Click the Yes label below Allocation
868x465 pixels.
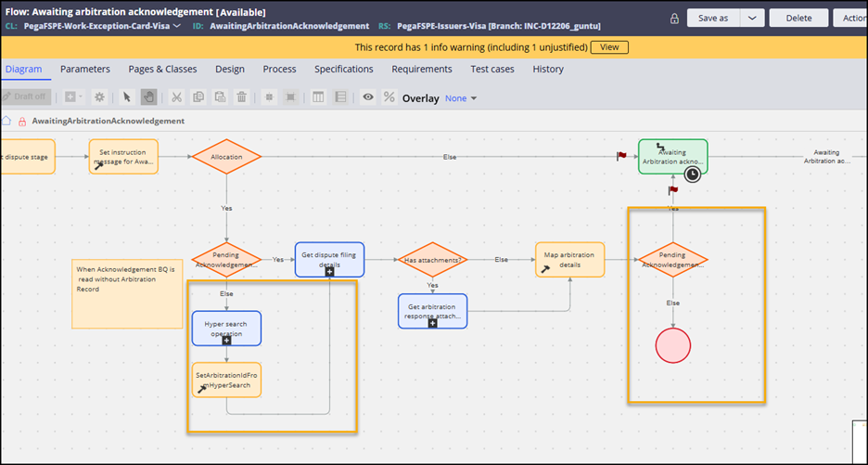[226, 209]
